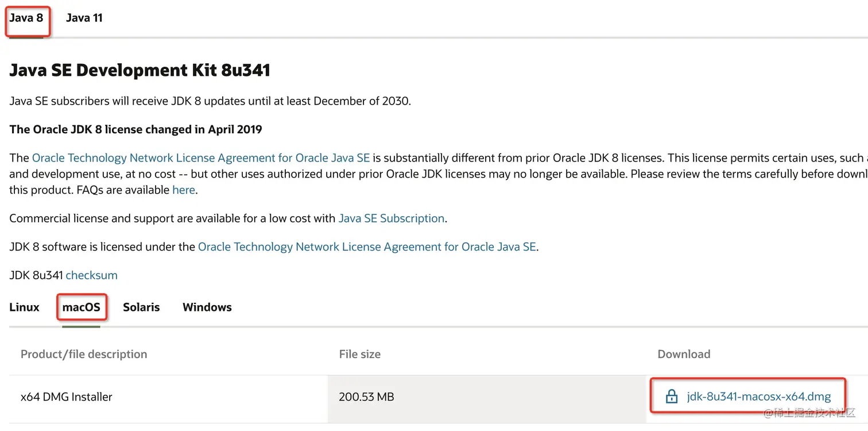Screen dimensions: 868x431
Task: Click the lock icon beside the dmg download
Action: [672, 397]
